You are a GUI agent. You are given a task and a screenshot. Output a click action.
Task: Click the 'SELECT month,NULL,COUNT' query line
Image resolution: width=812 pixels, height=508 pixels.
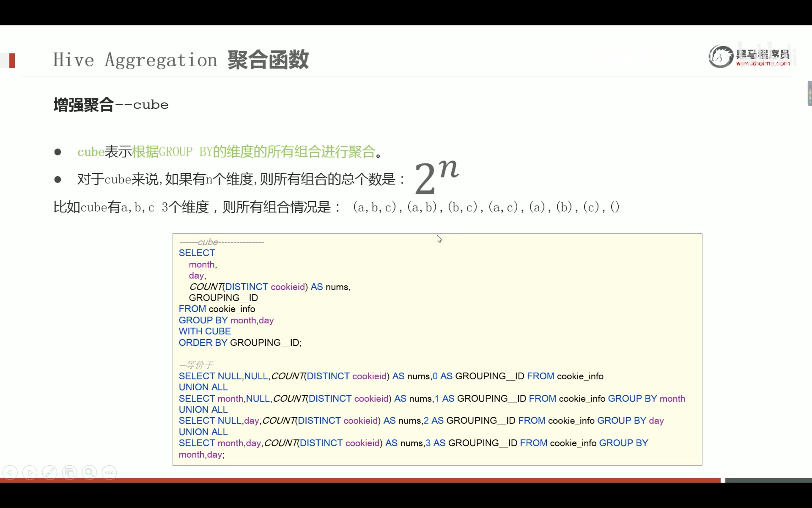click(x=432, y=399)
